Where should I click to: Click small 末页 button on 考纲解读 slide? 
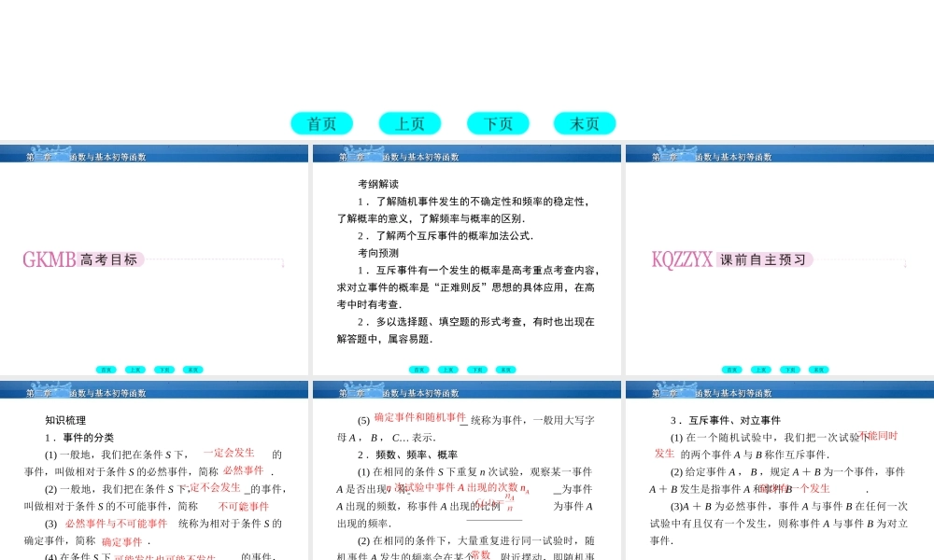505,370
